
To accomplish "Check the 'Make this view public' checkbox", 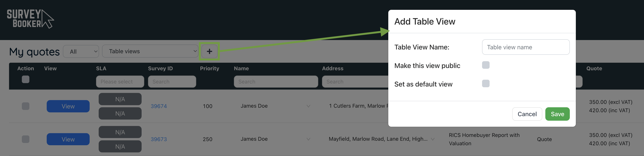I will pos(485,65).
